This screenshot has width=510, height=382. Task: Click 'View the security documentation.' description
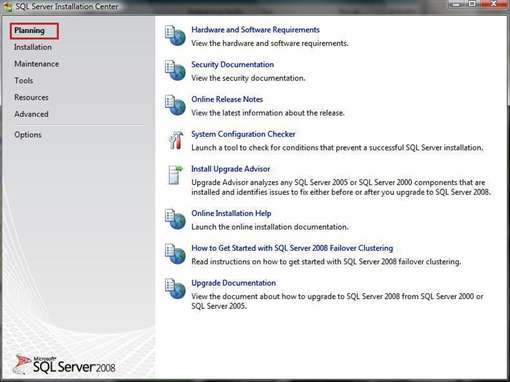[248, 78]
